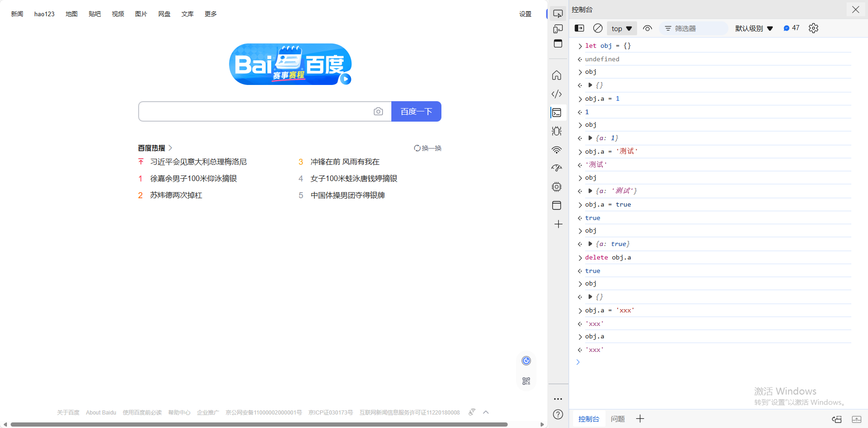Expand the {a: true} object result

pos(590,244)
